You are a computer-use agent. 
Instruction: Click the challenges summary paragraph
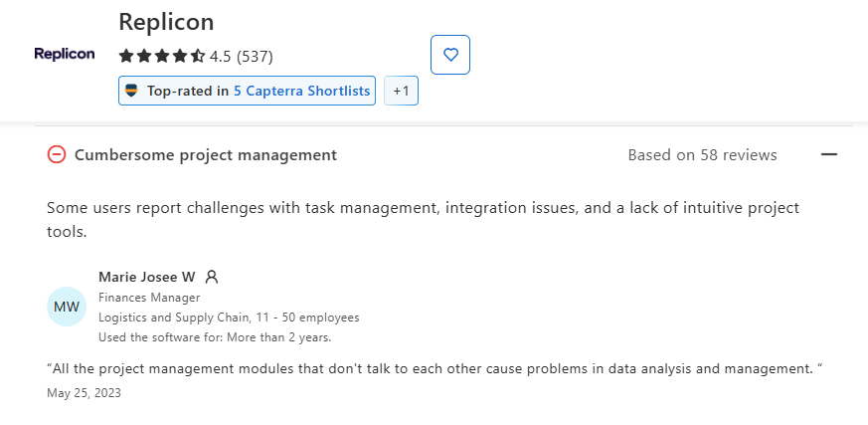(x=423, y=219)
